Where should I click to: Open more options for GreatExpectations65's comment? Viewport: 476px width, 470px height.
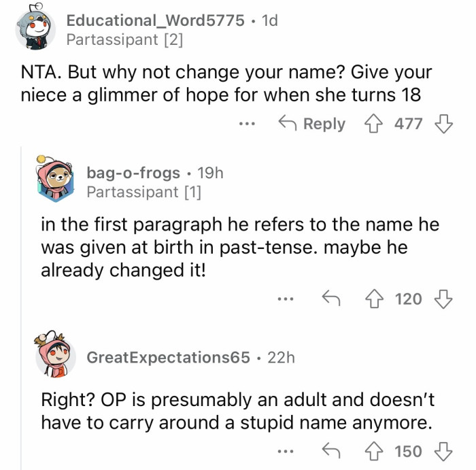point(286,452)
